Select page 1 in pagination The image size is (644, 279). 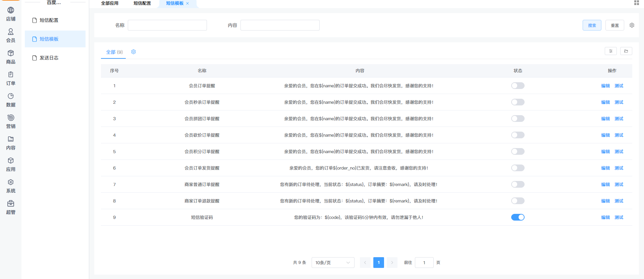coord(379,263)
